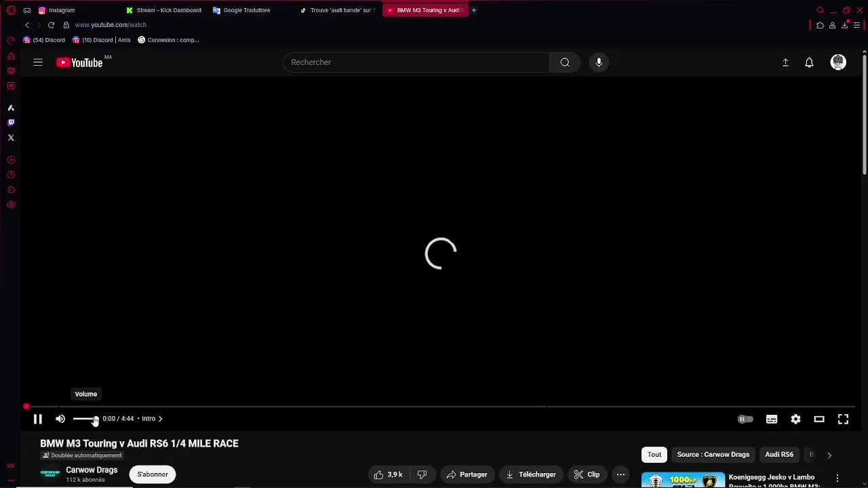Open Koenigsegg Jesko video options menu
The width and height of the screenshot is (868, 488).
click(837, 479)
